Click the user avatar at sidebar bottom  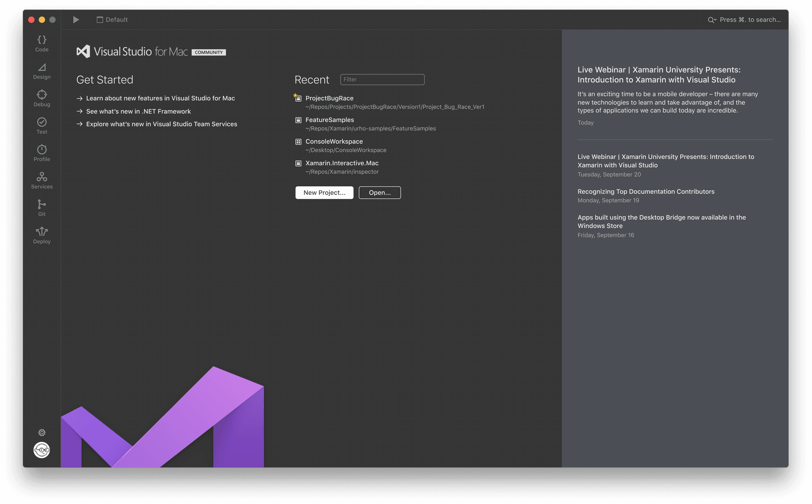click(x=42, y=450)
